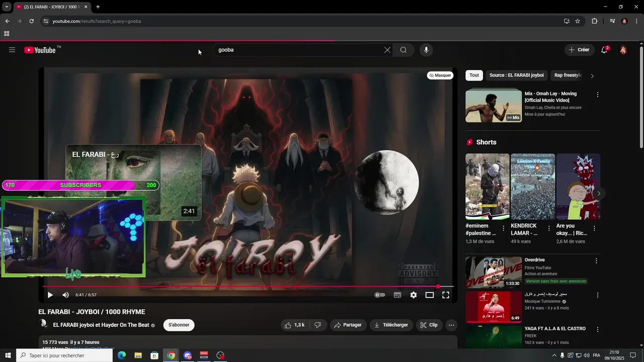This screenshot has width=644, height=362.
Task: Dislike the video
Action: point(318,325)
